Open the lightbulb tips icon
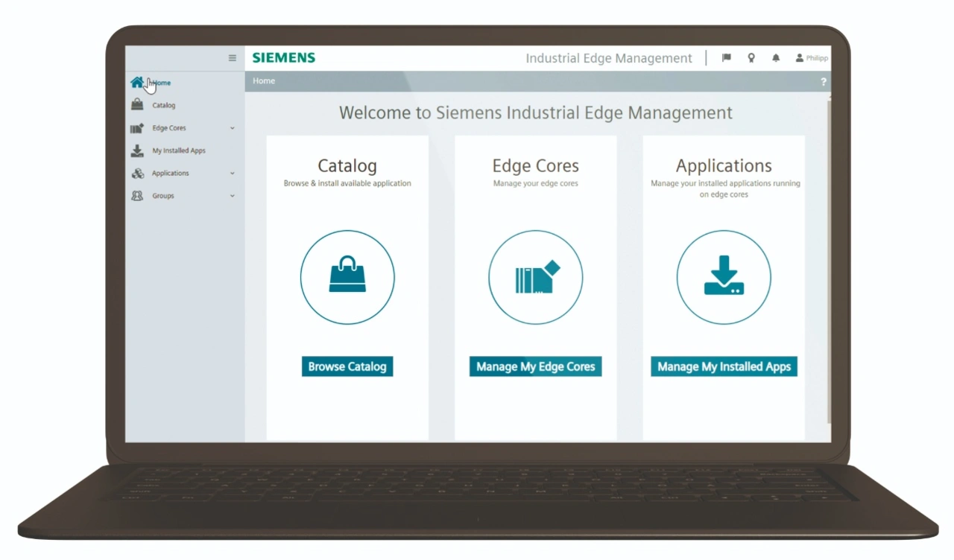The height and width of the screenshot is (560, 954). (751, 58)
